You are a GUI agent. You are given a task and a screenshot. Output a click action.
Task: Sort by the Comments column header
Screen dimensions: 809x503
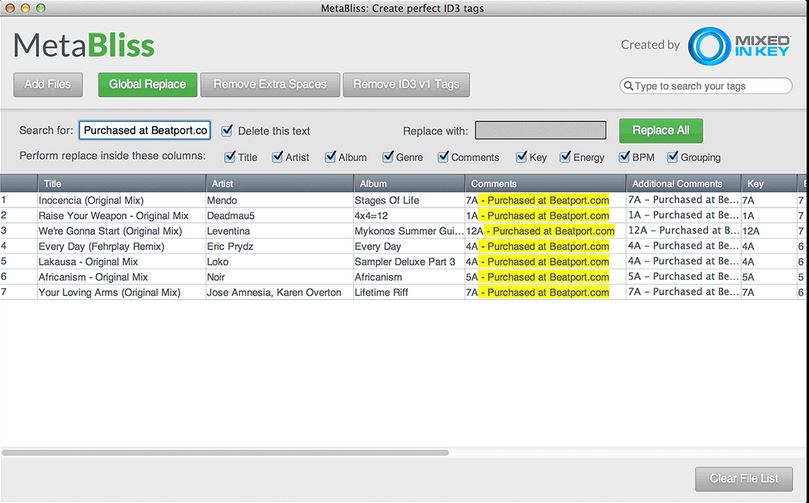coord(545,184)
